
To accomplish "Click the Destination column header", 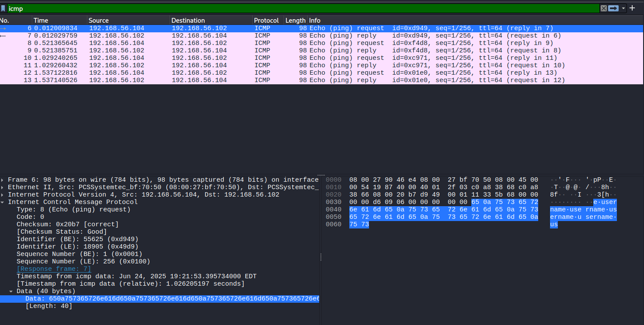I will (x=211, y=21).
